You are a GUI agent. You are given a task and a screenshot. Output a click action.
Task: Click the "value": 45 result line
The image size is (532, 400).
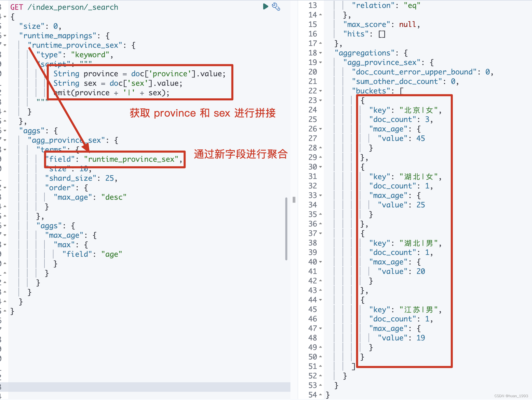(401, 138)
